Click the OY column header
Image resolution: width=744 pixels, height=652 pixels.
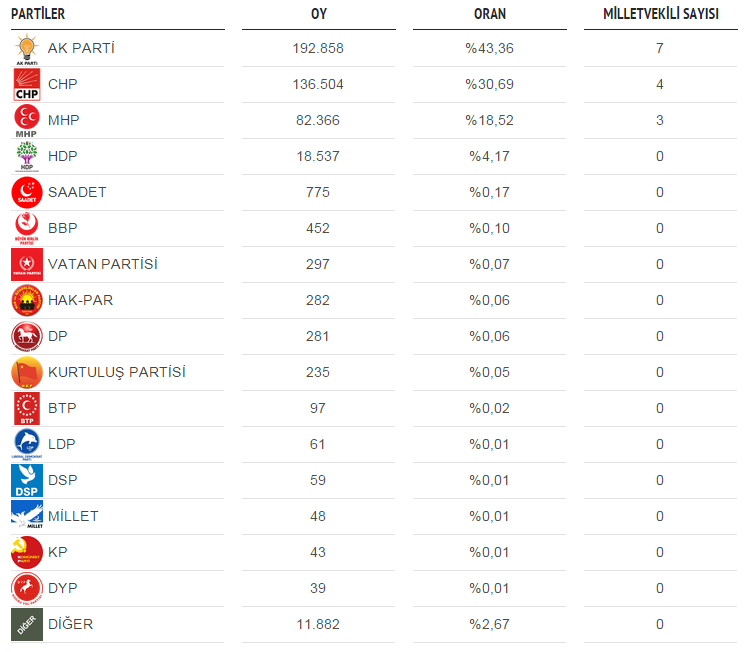(x=318, y=14)
